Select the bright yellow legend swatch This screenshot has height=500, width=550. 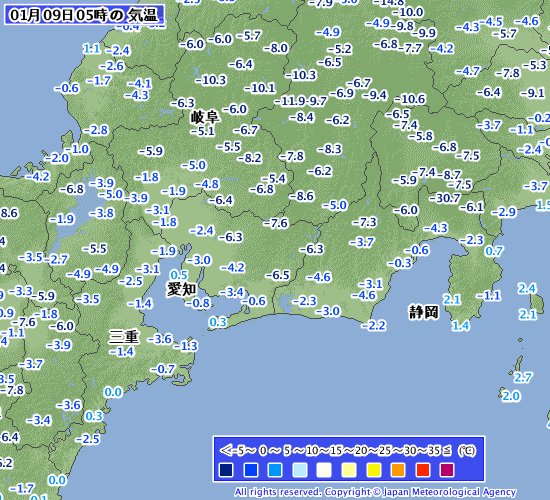tap(373, 470)
